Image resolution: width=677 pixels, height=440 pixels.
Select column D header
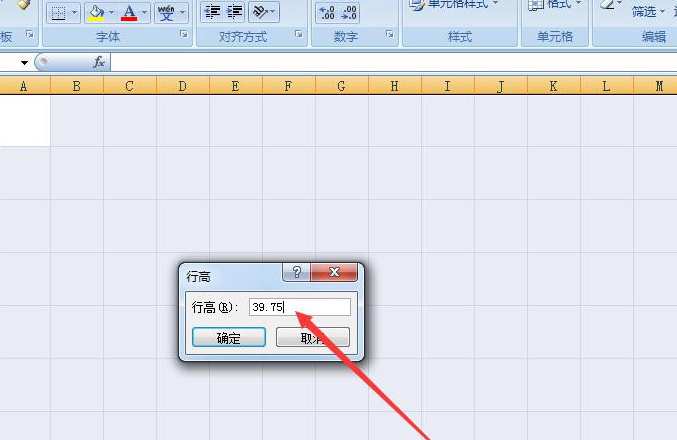point(183,86)
